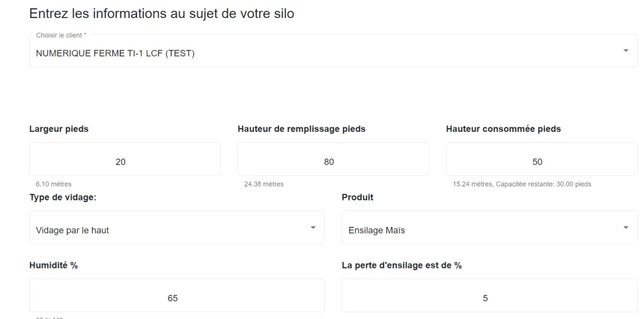
Task: Click the 'Largeur pieds' label
Action: (x=59, y=128)
